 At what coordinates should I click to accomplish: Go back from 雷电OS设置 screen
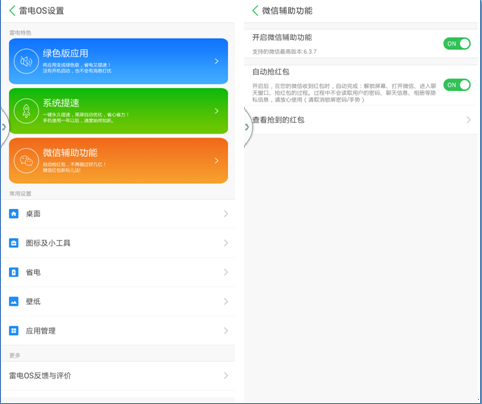[12, 11]
